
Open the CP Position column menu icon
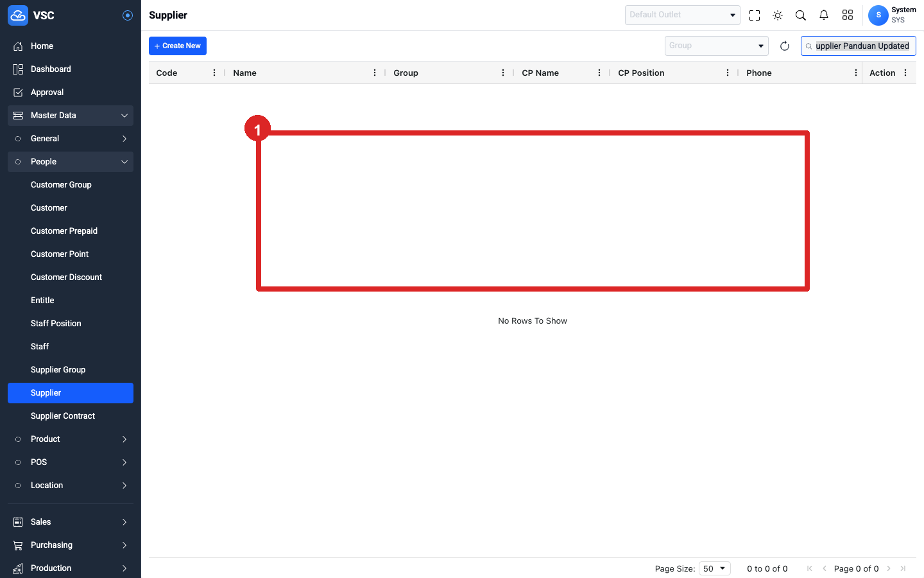(728, 73)
